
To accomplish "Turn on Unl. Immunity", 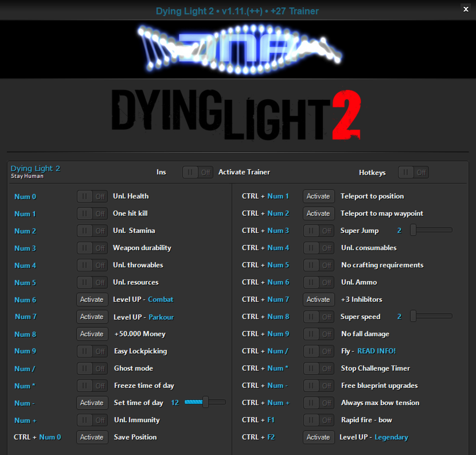I will (92, 420).
